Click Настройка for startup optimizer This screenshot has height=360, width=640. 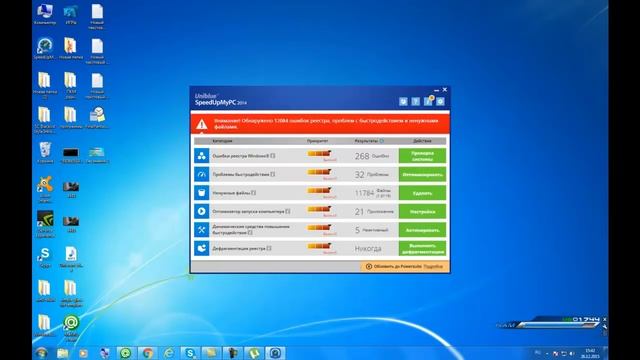click(x=422, y=211)
